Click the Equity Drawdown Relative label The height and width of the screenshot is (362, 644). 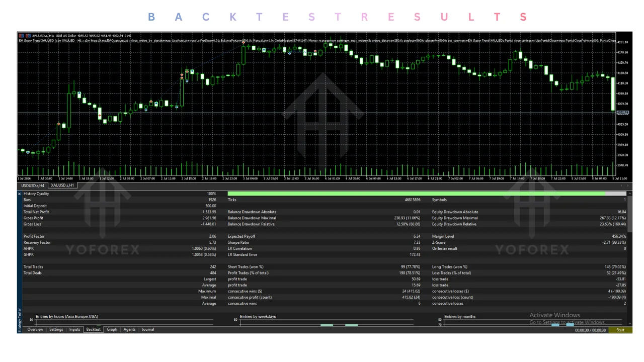pos(454,224)
